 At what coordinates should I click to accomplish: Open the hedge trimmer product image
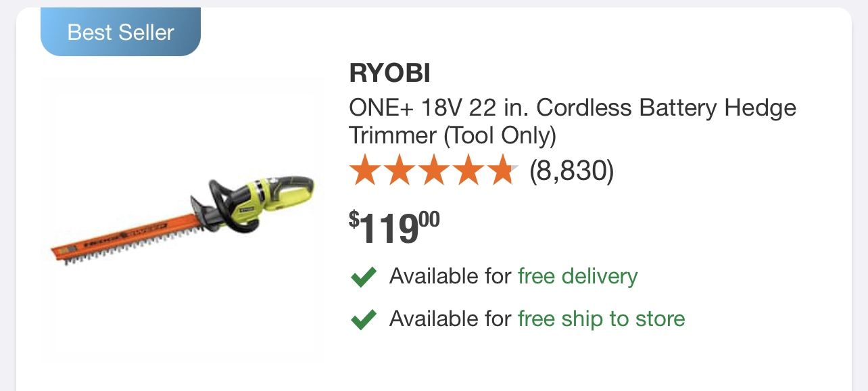(x=183, y=218)
